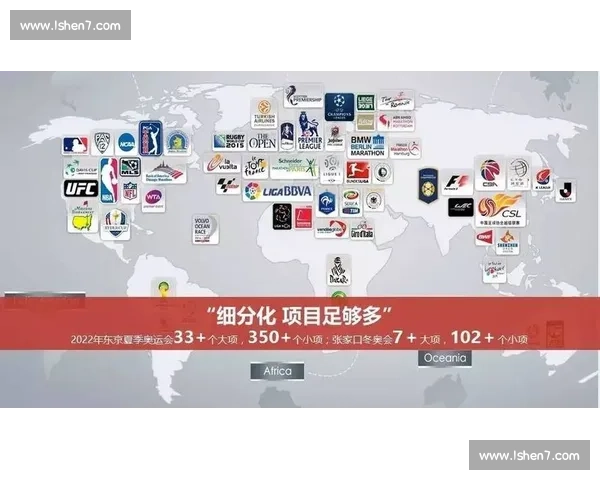Select the K League logo
The height and width of the screenshot is (480, 600).
tap(543, 179)
